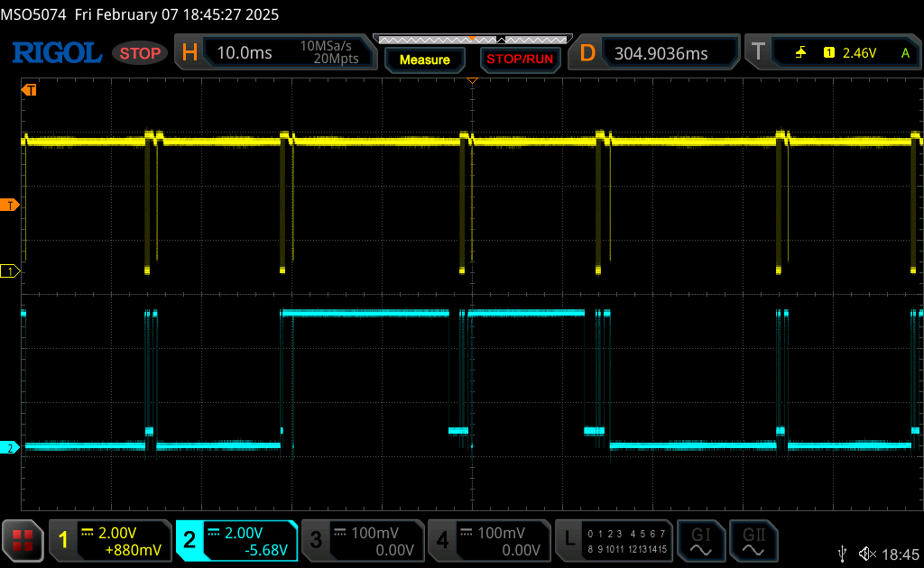Click the cyan channel 2 waveform high pulse
Screen dimensions: 924x568
click(365, 313)
